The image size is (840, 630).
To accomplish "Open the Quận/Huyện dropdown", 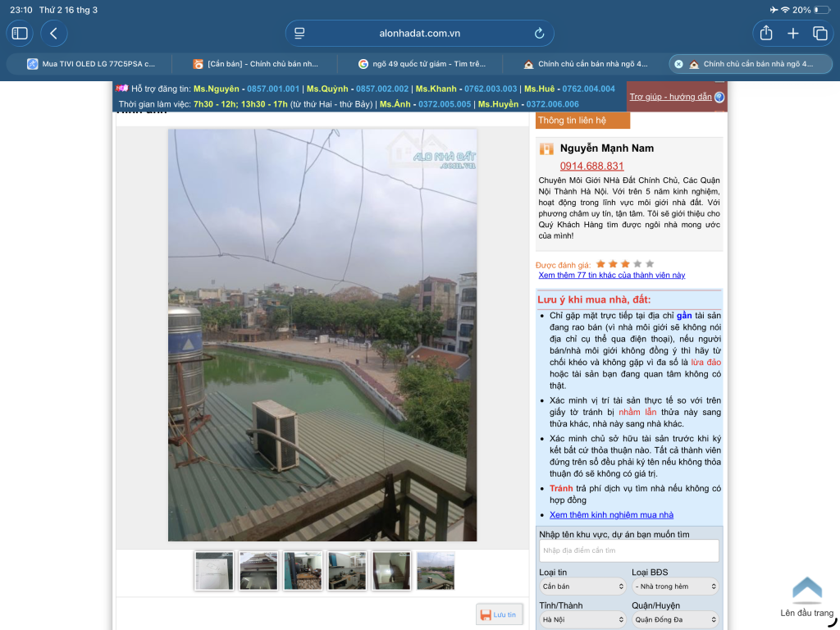I will [x=675, y=620].
